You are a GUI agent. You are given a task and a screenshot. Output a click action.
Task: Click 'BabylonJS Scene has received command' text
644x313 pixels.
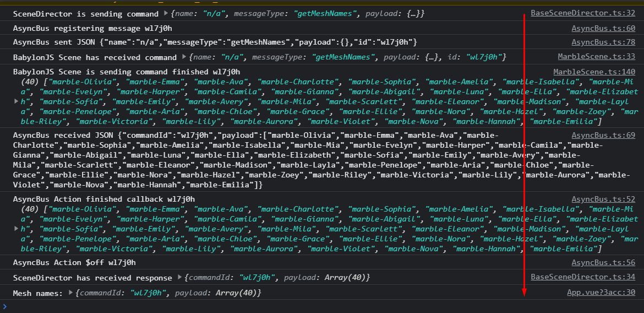tap(95, 57)
